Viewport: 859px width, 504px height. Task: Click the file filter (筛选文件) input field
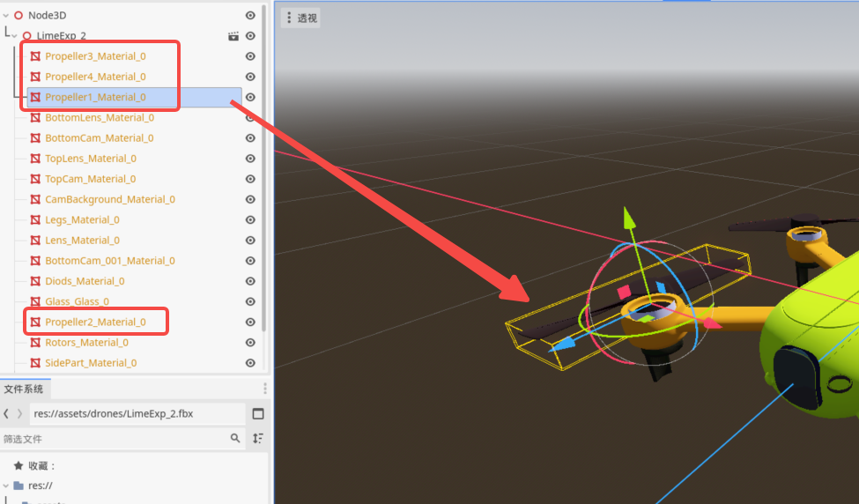pos(113,438)
